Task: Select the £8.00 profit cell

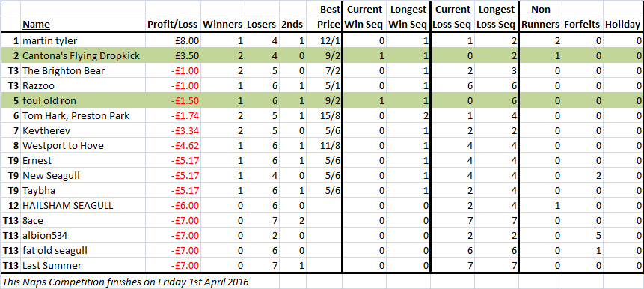Action: point(173,41)
